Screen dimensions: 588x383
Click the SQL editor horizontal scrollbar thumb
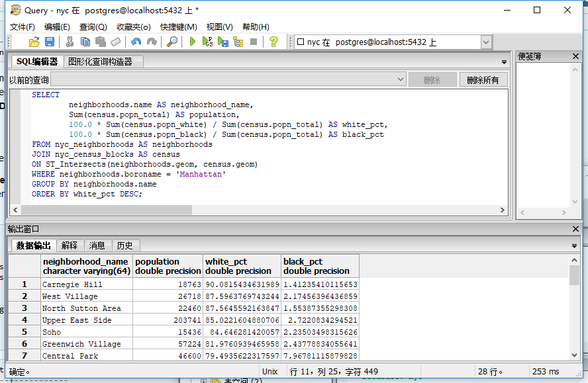pyautogui.click(x=107, y=210)
